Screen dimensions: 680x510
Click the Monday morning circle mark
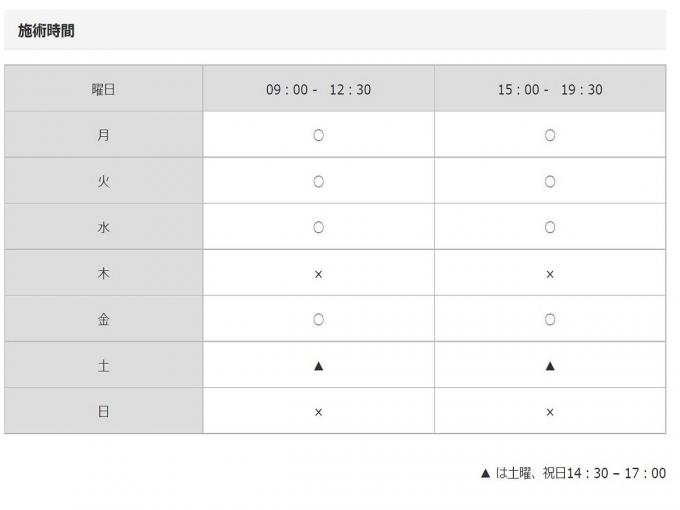318,135
